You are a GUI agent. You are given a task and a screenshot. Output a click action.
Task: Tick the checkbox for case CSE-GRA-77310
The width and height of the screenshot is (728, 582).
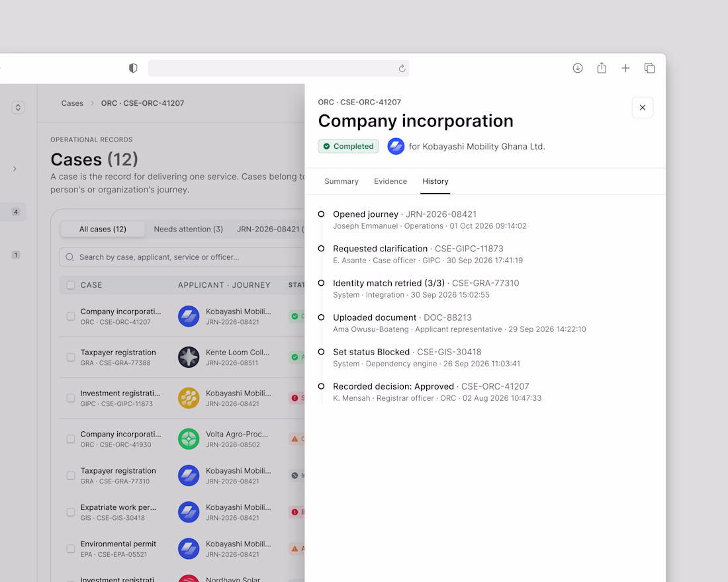71,476
